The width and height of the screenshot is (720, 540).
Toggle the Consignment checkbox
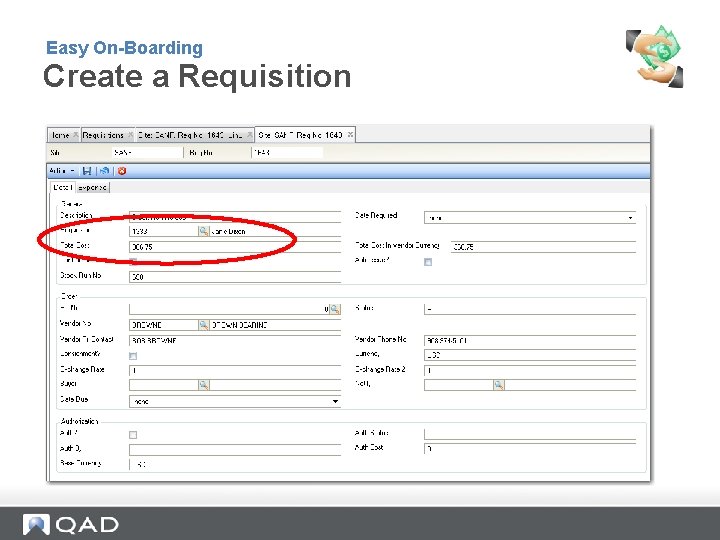pos(133,356)
